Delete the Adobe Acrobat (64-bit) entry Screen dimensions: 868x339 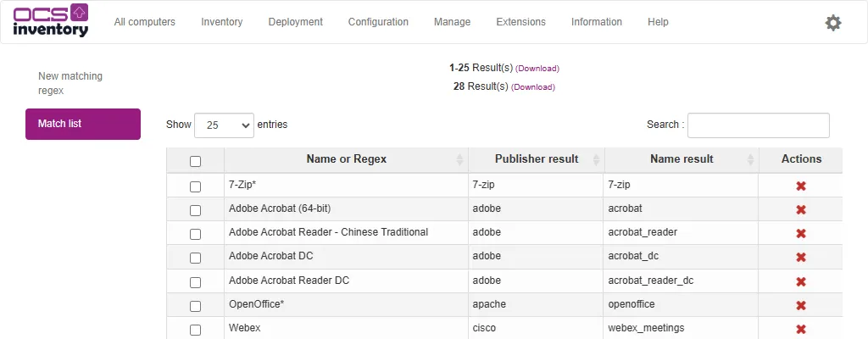[800, 210]
